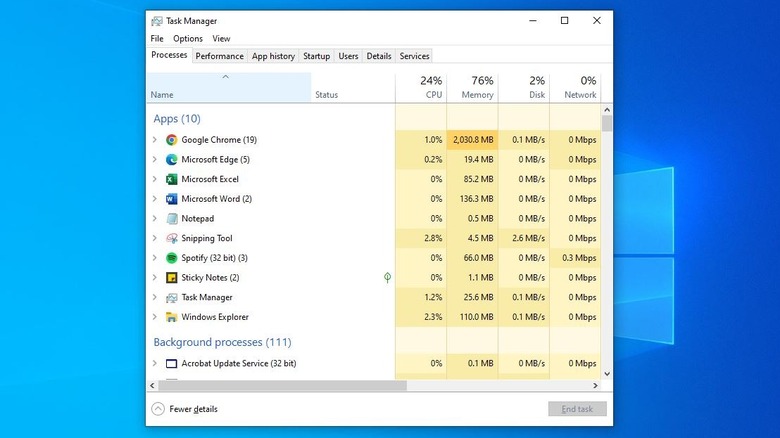The image size is (780, 438).
Task: Open the Options menu
Action: tap(187, 39)
